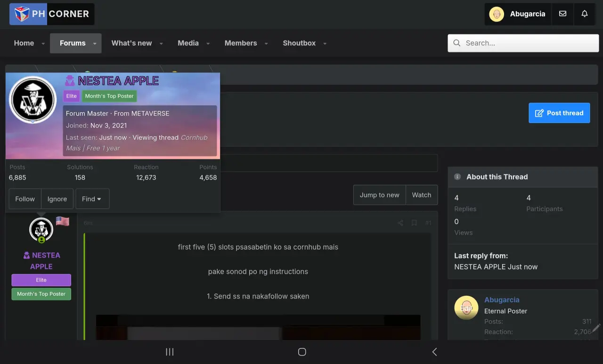Open the PH Corner logo home link
The height and width of the screenshot is (364, 603).
point(52,14)
